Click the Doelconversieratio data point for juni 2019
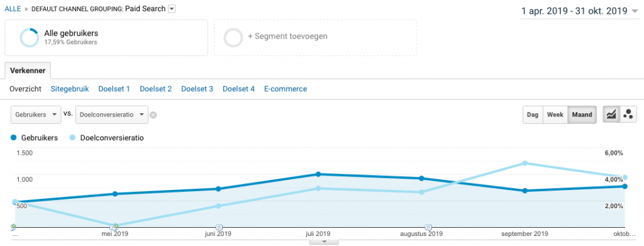 pyautogui.click(x=218, y=206)
